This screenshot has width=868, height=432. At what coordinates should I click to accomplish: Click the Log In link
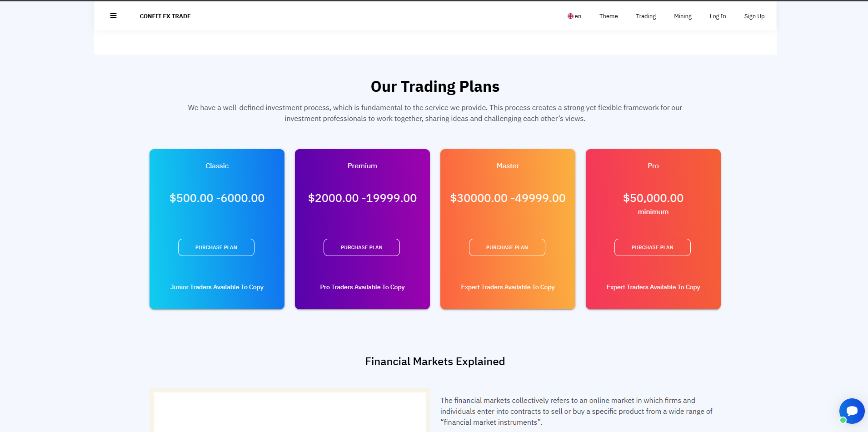coord(718,16)
